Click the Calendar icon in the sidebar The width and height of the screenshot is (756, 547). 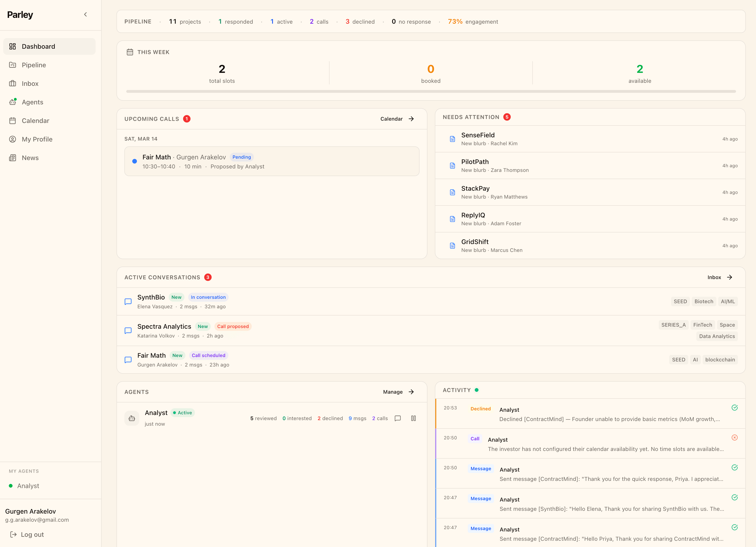click(x=13, y=121)
